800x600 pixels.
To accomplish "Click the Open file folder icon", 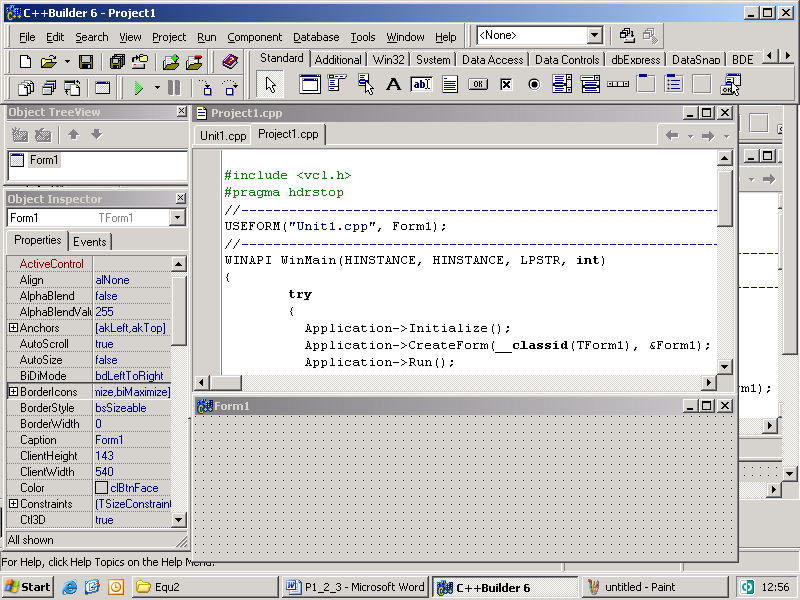I will [48, 62].
